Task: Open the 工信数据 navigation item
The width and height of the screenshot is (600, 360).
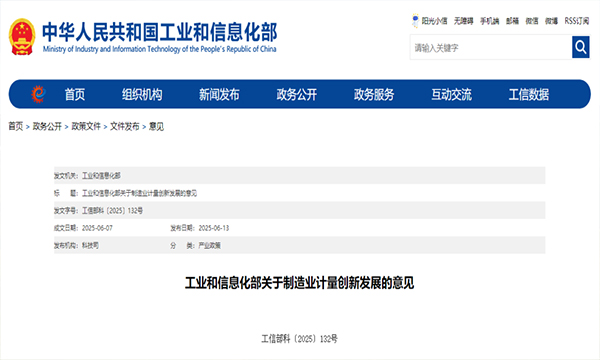Action: (x=529, y=94)
